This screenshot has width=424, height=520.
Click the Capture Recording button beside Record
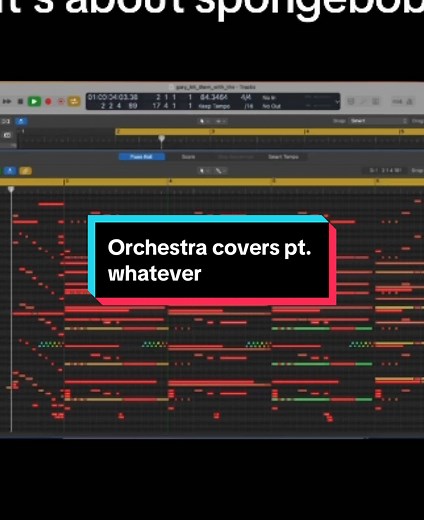click(x=61, y=101)
